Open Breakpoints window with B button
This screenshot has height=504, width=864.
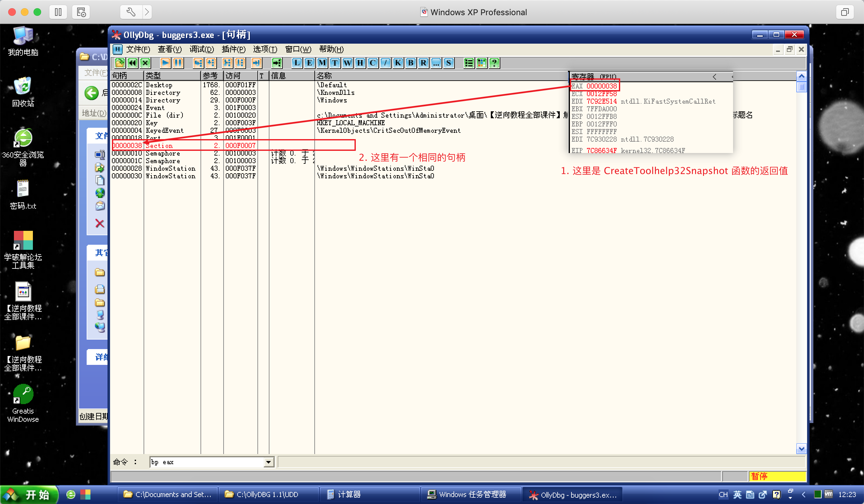(x=410, y=63)
